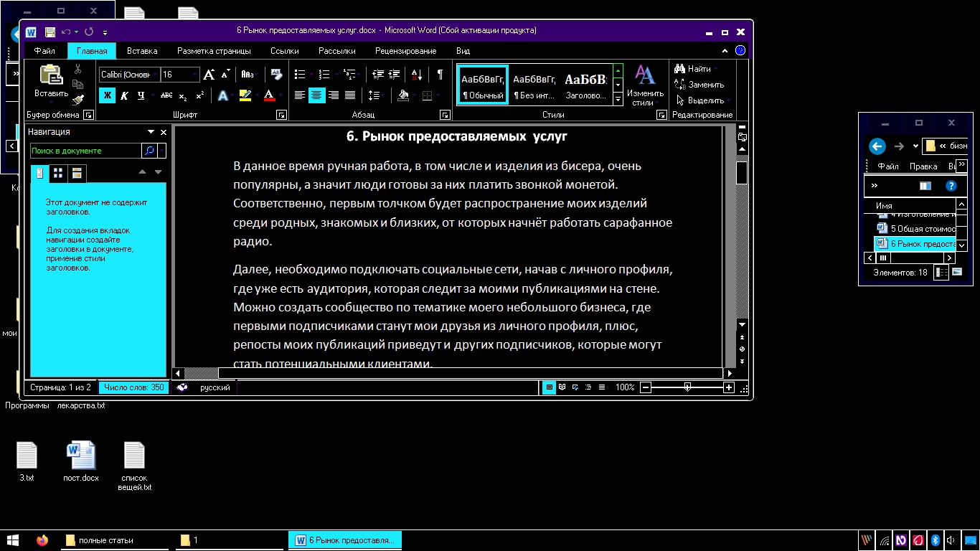The image size is (980, 551).
Task: Shrink font size with the small A icon
Action: click(x=225, y=75)
